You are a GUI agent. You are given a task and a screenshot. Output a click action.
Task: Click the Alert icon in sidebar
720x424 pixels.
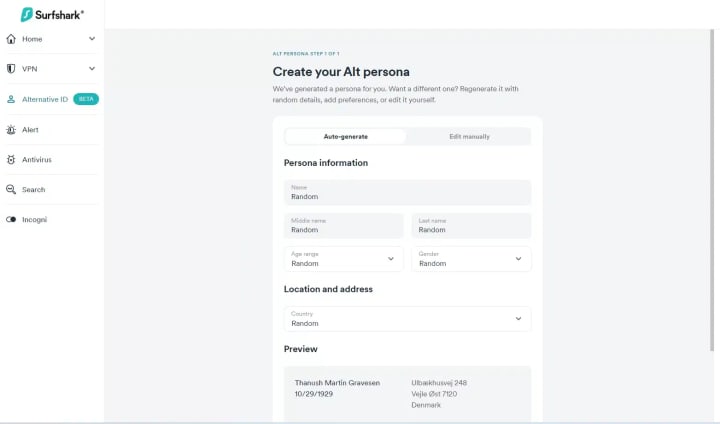click(11, 130)
